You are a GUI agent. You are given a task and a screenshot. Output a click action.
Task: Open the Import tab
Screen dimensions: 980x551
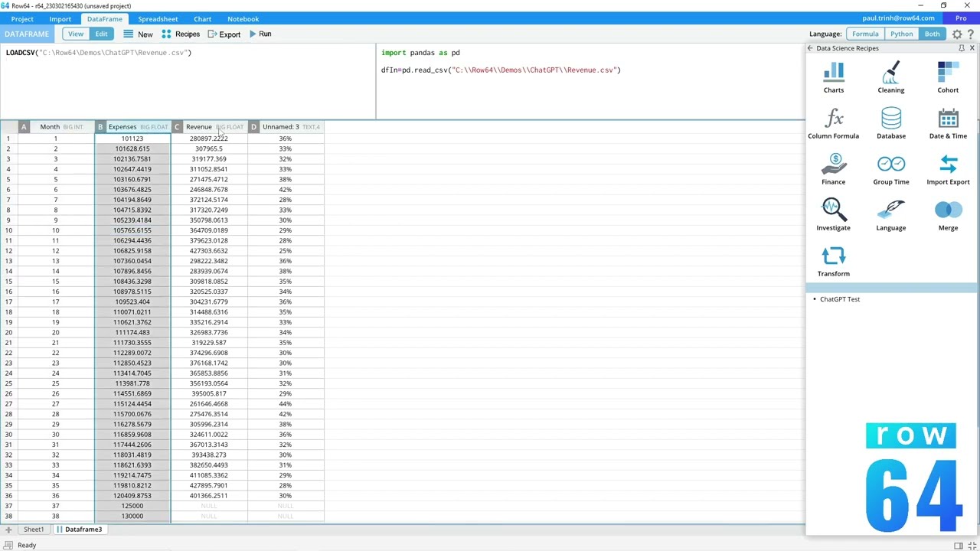pyautogui.click(x=60, y=18)
